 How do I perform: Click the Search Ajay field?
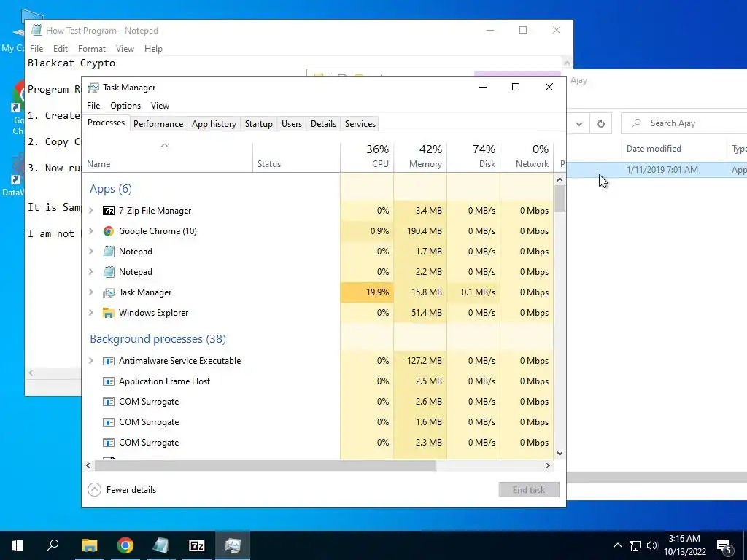pos(686,123)
